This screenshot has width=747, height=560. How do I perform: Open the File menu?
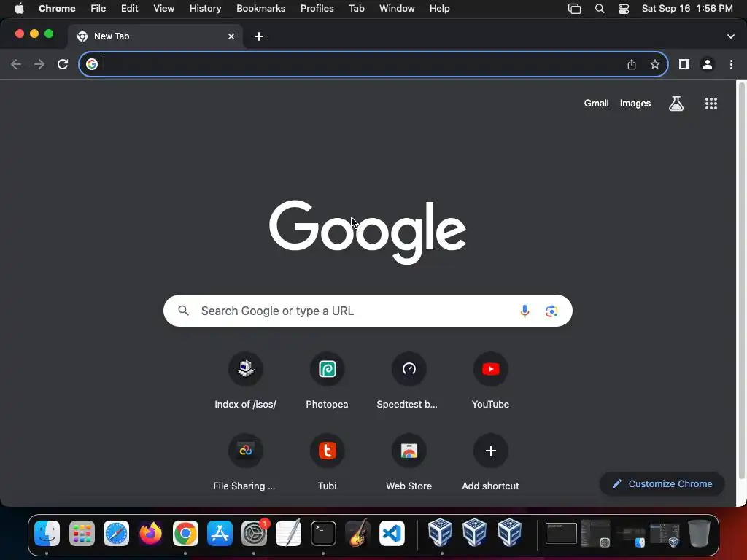tap(98, 9)
